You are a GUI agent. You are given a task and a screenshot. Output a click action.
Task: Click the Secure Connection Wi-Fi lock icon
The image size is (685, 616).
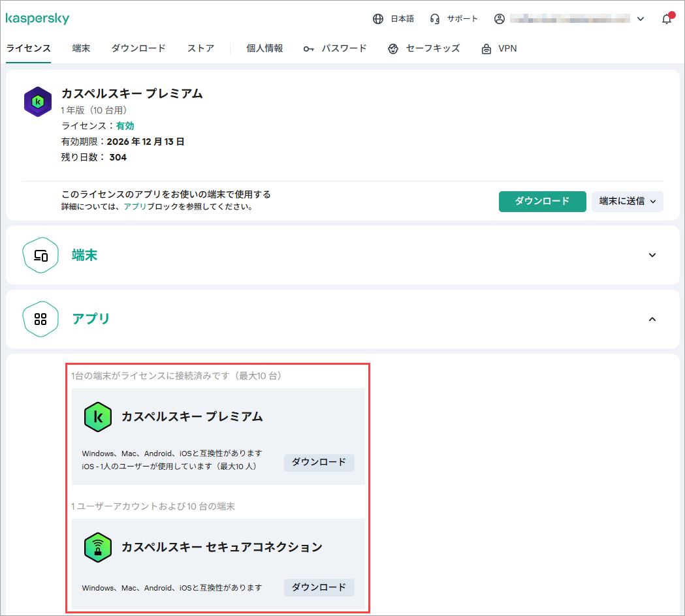pos(98,547)
